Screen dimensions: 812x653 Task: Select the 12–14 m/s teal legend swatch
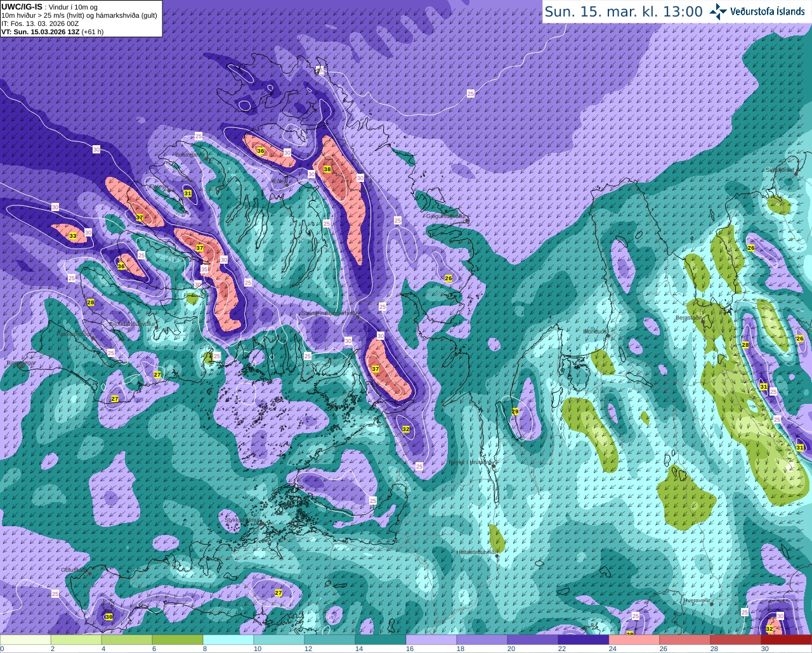tap(330, 640)
